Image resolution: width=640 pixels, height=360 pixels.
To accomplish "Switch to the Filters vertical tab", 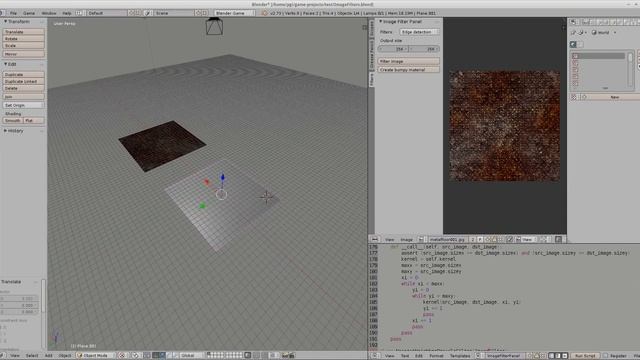I will pyautogui.click(x=371, y=79).
